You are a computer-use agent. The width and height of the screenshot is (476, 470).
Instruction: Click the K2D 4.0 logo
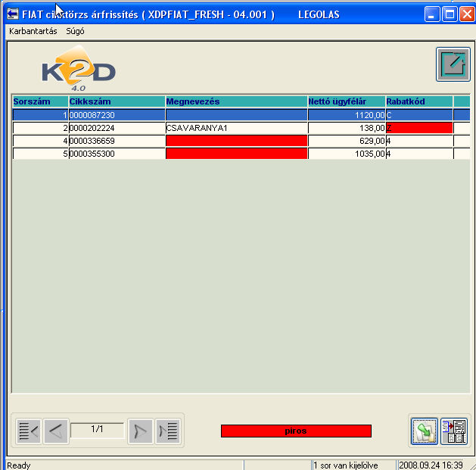coord(79,69)
